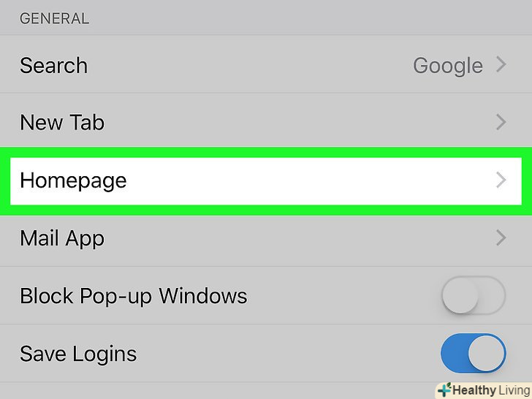This screenshot has width=532, height=399.
Task: Click the green highlight border around Homepage
Action: pos(266,151)
